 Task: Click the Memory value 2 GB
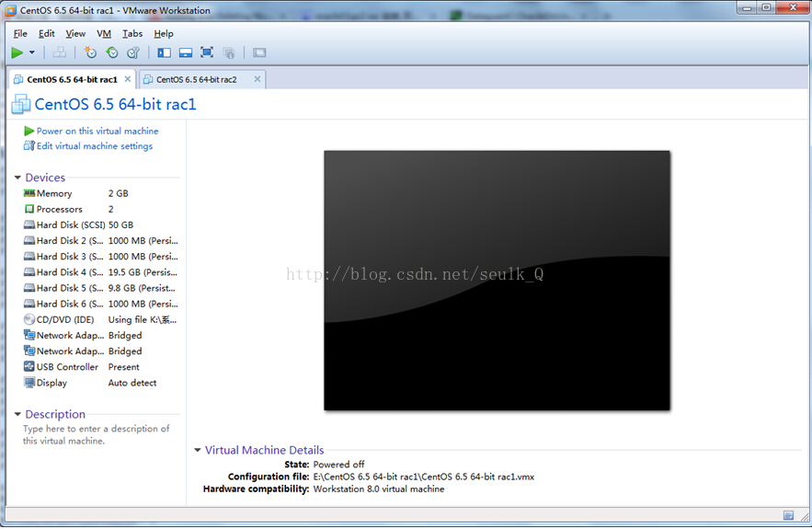coord(118,193)
